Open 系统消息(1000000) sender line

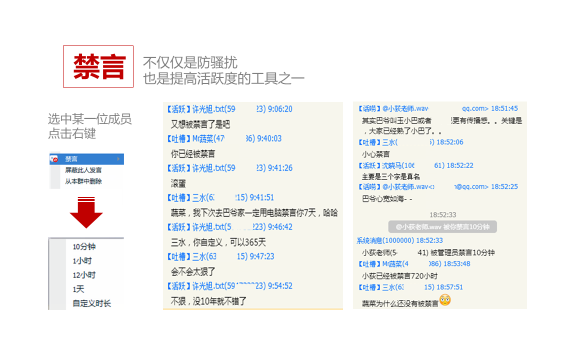point(400,240)
